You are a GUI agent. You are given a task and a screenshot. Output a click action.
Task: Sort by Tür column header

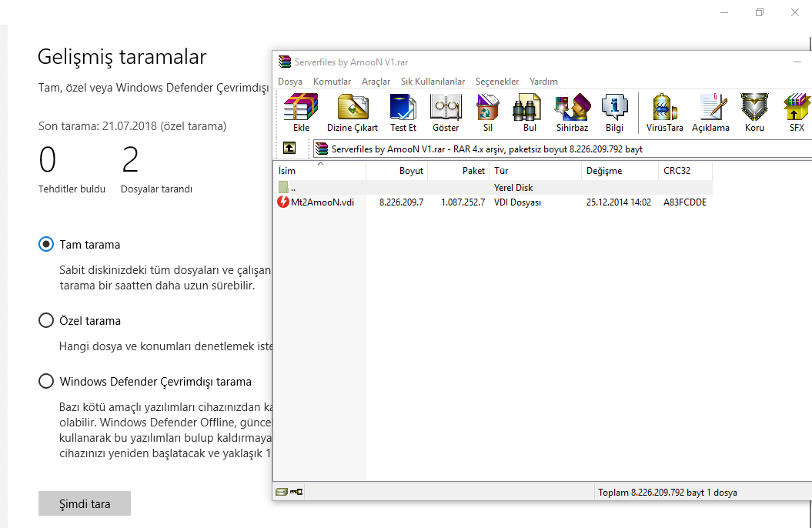536,171
